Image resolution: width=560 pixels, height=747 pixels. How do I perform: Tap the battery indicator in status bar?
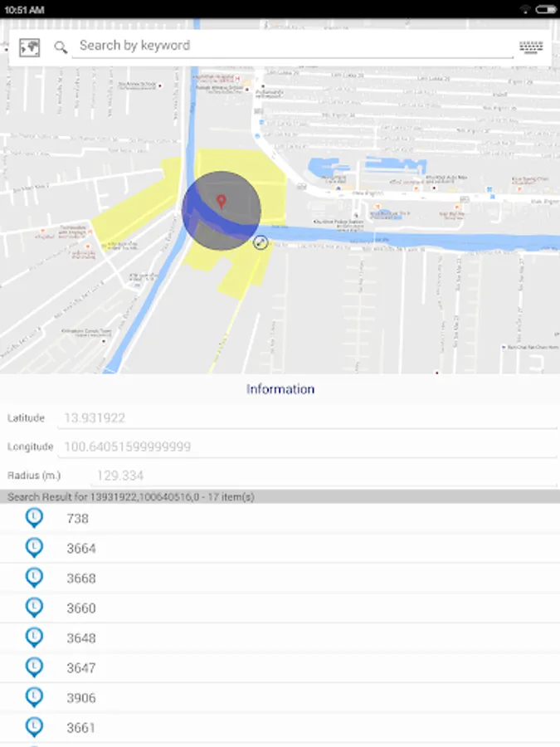click(546, 9)
